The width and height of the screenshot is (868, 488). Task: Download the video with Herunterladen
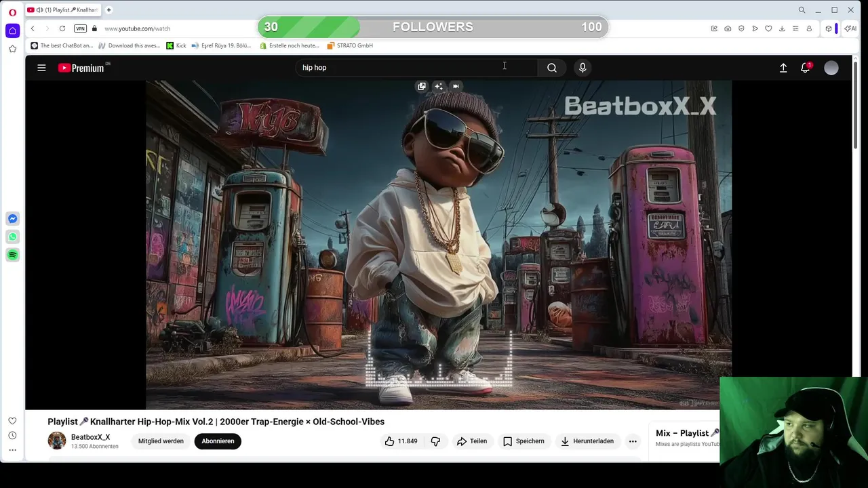point(587,441)
